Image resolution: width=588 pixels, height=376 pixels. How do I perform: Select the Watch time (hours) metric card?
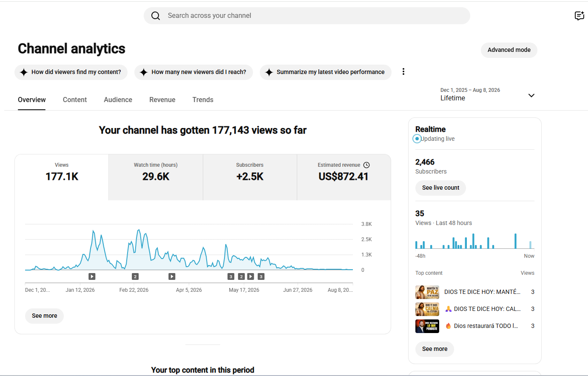156,177
